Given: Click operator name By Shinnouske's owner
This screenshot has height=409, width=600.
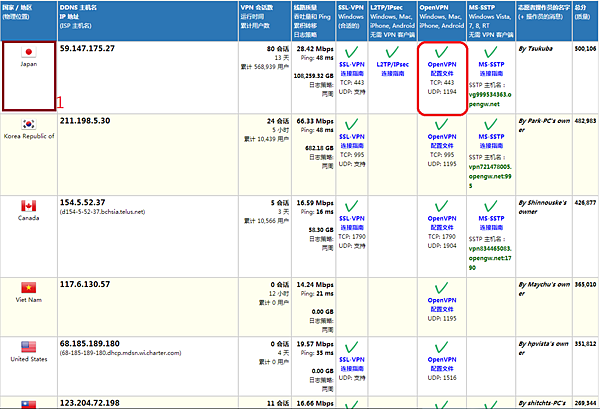Looking at the screenshot, I should coord(543,207).
